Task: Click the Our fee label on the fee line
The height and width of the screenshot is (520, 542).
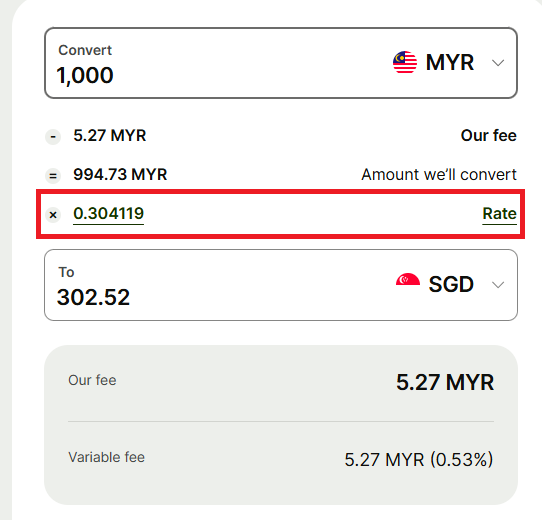Action: tap(489, 136)
